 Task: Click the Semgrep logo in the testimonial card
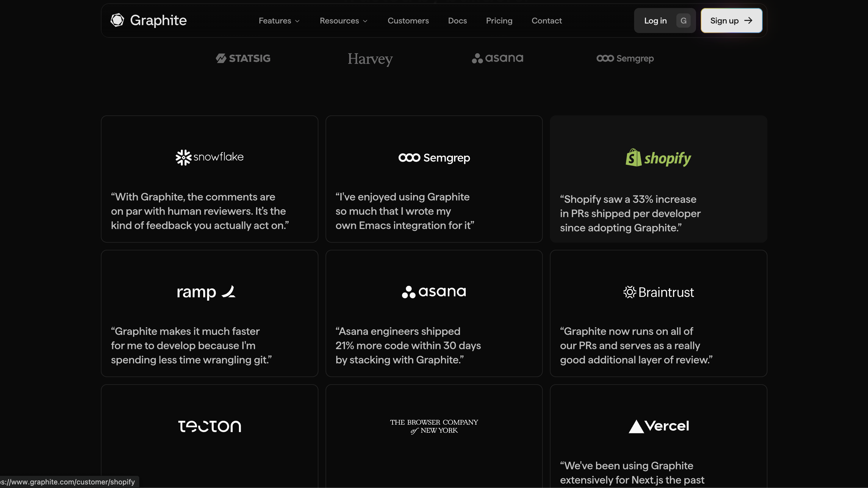(434, 158)
